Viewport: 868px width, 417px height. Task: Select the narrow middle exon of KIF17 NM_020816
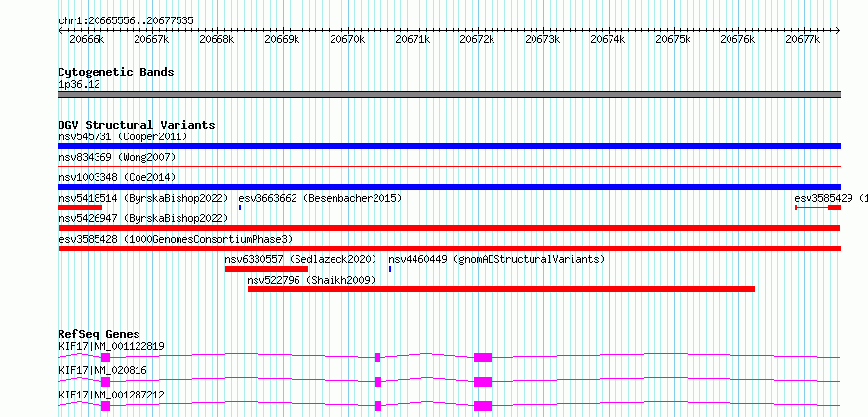click(x=378, y=382)
